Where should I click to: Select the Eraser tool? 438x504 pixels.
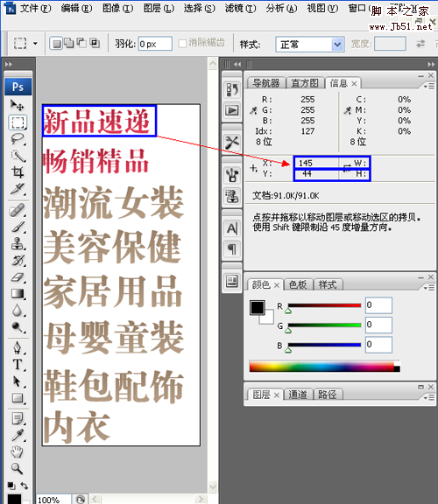click(18, 277)
